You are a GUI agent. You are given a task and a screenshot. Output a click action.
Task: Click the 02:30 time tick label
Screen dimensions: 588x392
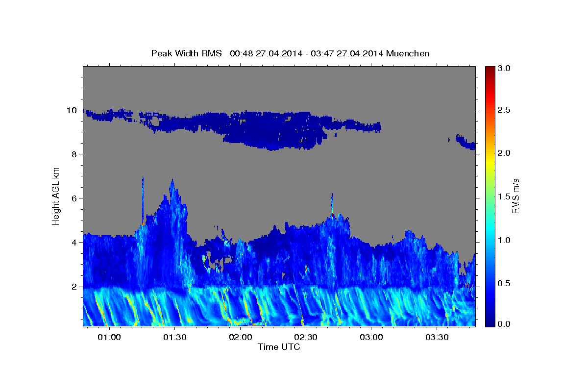point(306,338)
